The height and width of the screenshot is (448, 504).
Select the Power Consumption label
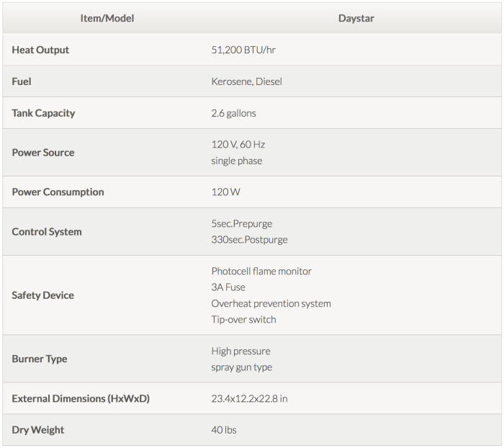click(58, 192)
